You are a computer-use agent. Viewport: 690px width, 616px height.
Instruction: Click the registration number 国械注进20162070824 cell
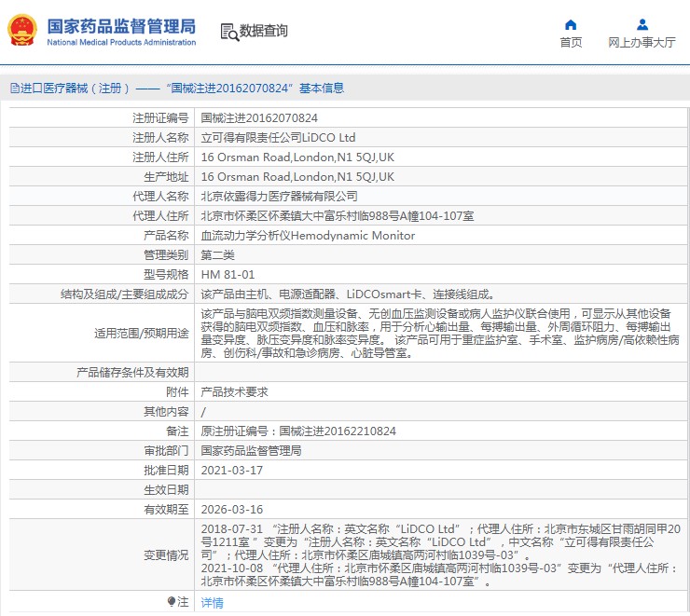[x=259, y=118]
